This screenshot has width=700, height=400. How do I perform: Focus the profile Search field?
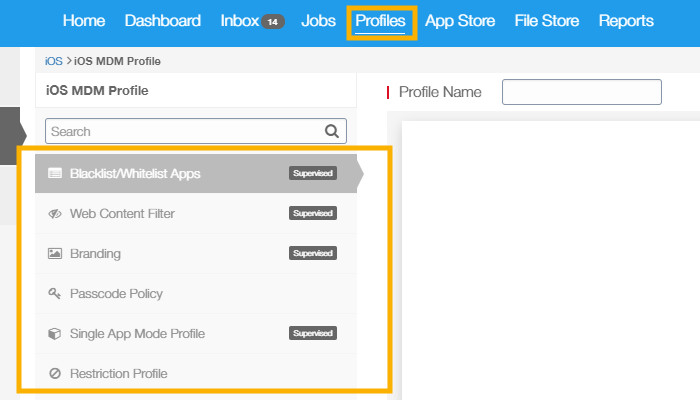(x=185, y=131)
